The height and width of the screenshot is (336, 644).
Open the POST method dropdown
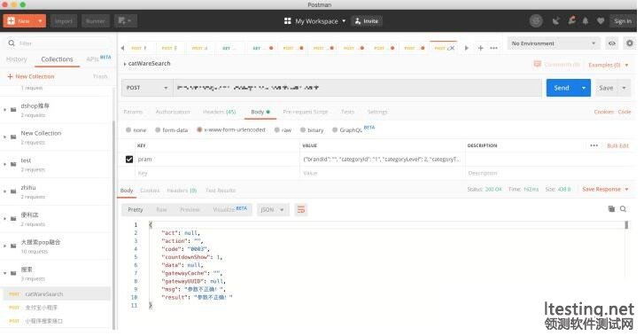[147, 88]
